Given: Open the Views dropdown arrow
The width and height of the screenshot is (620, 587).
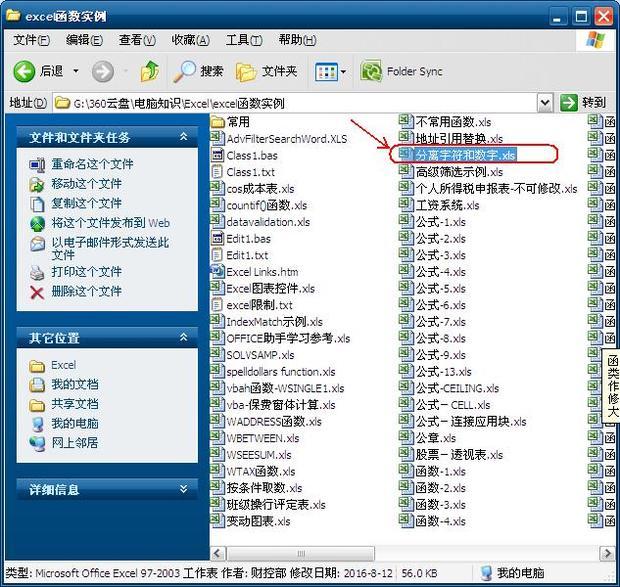Looking at the screenshot, I should click(344, 72).
